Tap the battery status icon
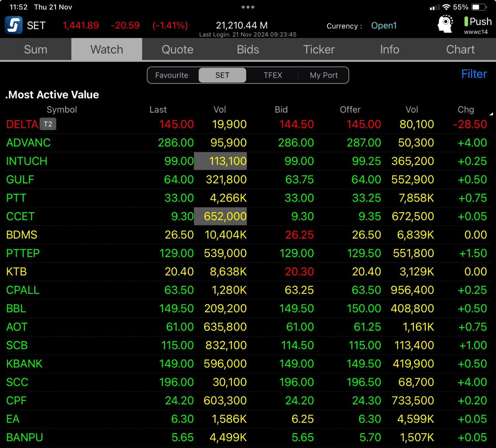This screenshot has height=448, width=496. 479,7
